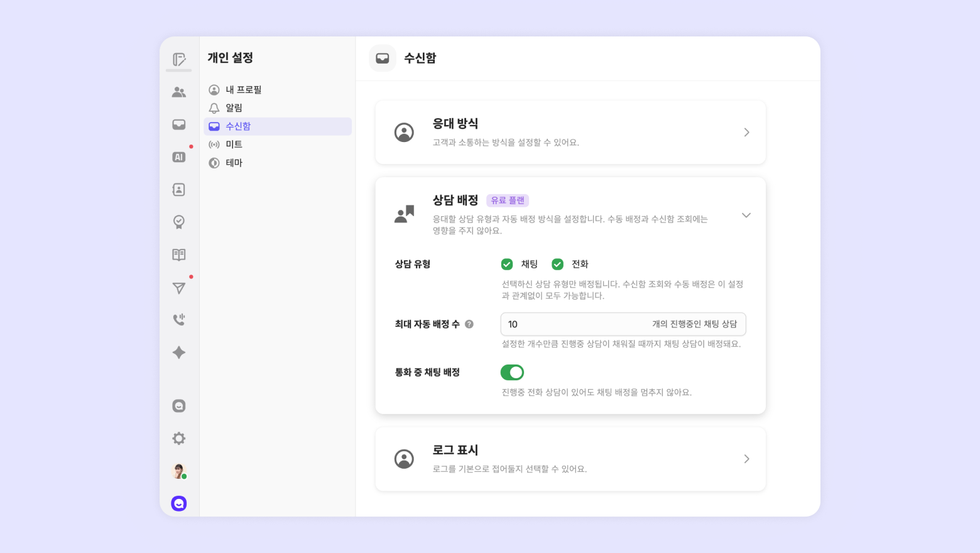Open the open-book documents icon in sidebar
The width and height of the screenshot is (980, 553).
point(179,255)
